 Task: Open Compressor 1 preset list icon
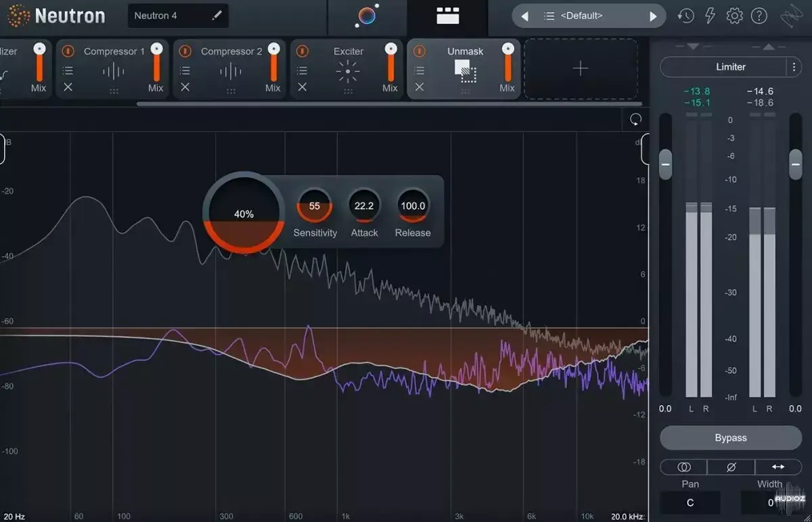[68, 70]
